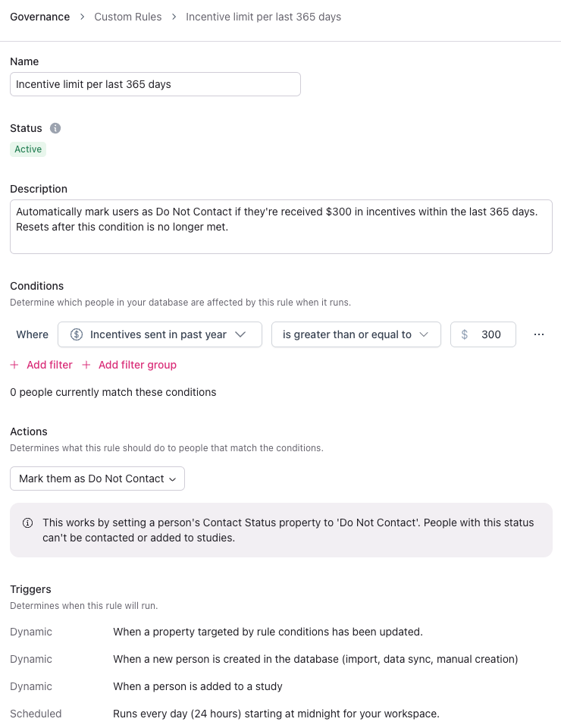This screenshot has height=728, width=561.
Task: Click the plus icon beside Add filter
Action: pos(14,365)
